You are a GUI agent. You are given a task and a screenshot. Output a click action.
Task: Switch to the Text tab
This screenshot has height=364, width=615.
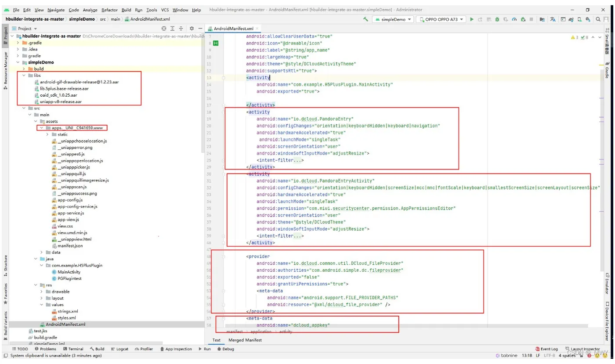217,340
